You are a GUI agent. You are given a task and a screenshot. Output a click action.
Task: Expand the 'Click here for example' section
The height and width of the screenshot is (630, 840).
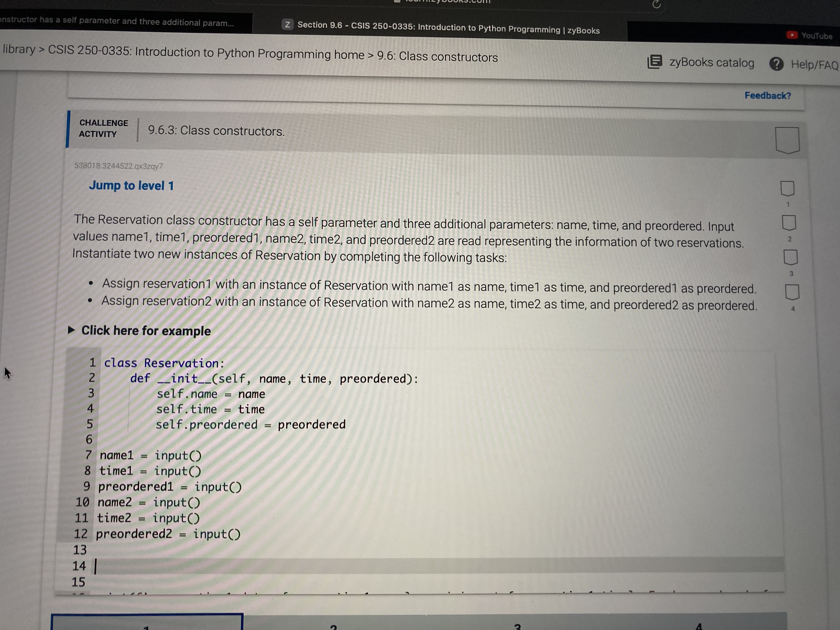pos(146,331)
